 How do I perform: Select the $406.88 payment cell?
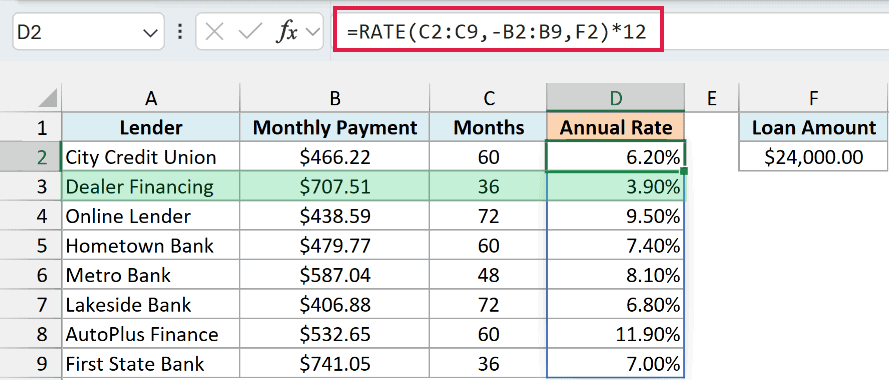pyautogui.click(x=335, y=305)
